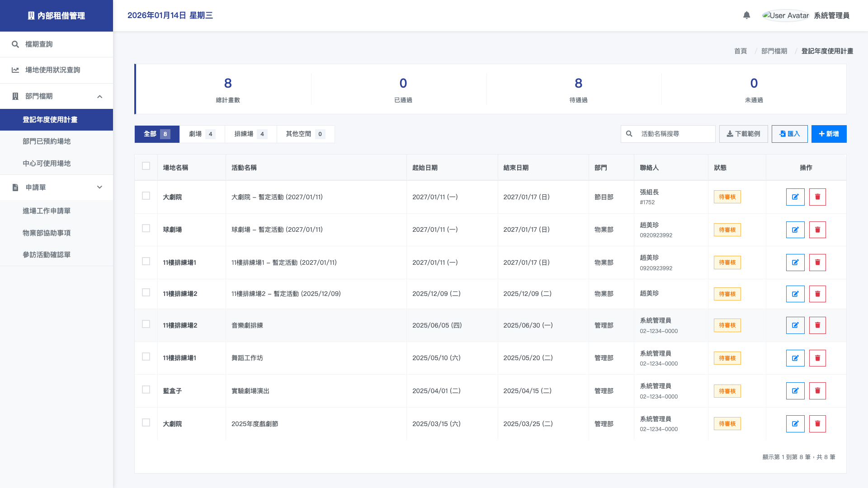The height and width of the screenshot is (488, 868).
Task: Click the 新增 button
Action: 829,134
